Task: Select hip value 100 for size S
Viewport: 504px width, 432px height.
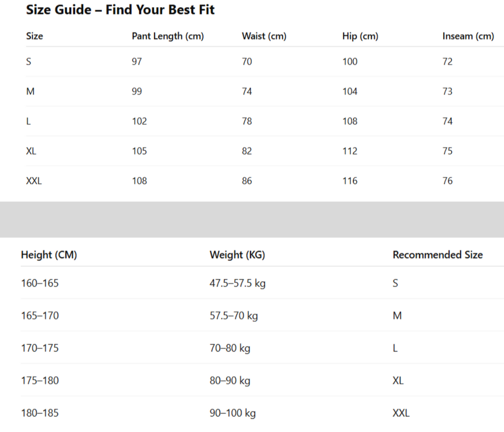Action: (350, 62)
